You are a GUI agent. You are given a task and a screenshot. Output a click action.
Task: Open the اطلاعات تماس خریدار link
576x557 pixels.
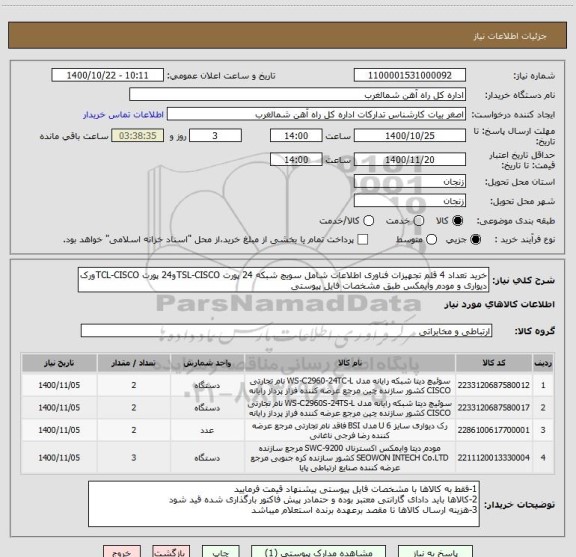(123, 115)
